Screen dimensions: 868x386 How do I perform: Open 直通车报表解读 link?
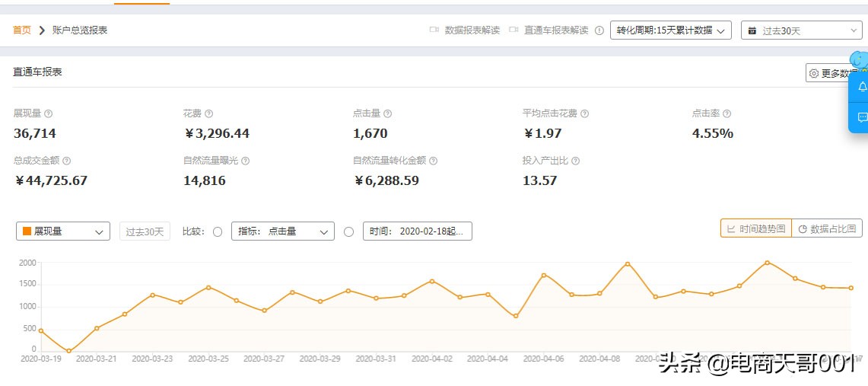tap(556, 30)
